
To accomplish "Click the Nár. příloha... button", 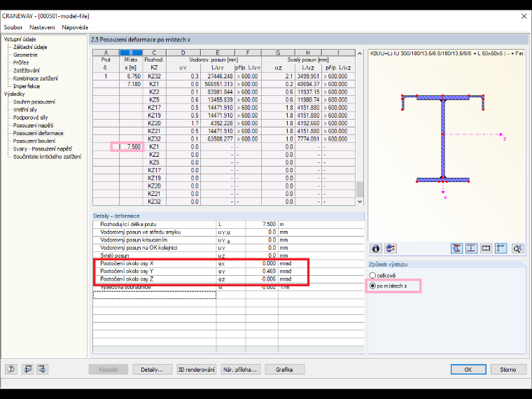I will [240, 370].
